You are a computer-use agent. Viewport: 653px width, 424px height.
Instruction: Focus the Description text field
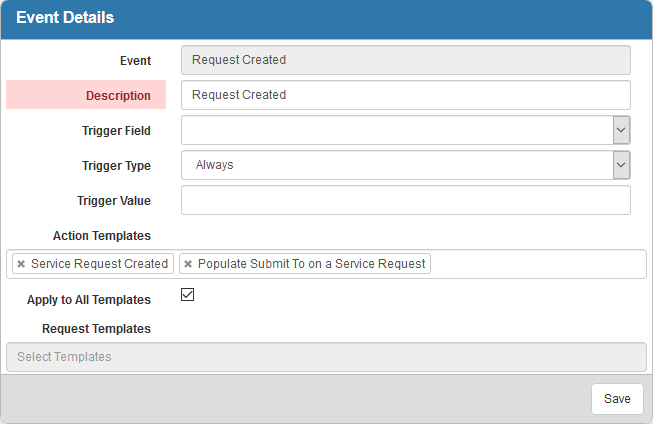(406, 95)
